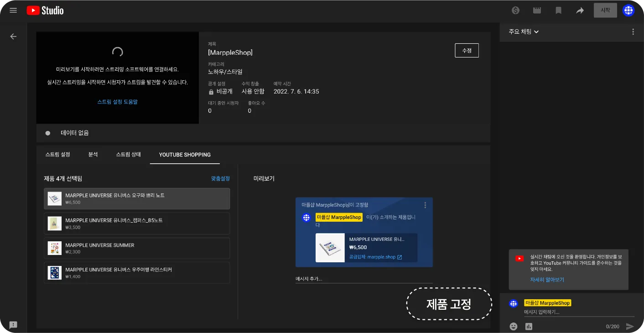This screenshot has height=333, width=644.
Task: Click the YouTube Studio logo
Action: 45,10
